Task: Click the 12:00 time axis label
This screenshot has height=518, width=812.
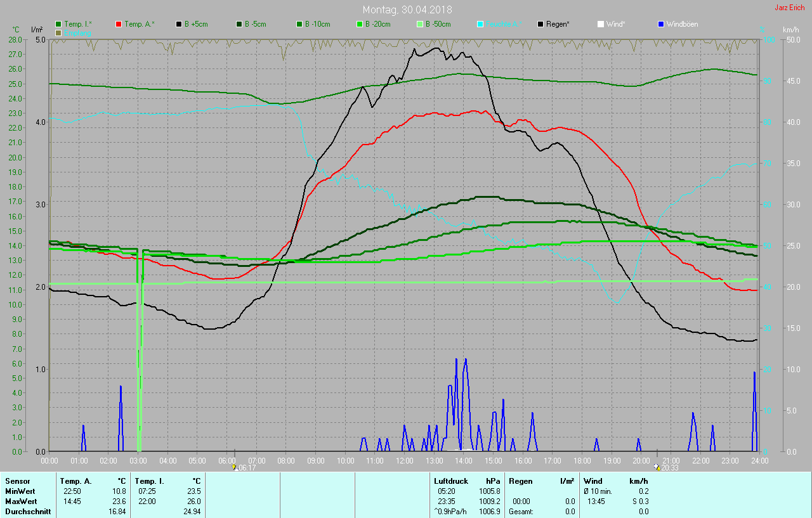Action: [405, 460]
